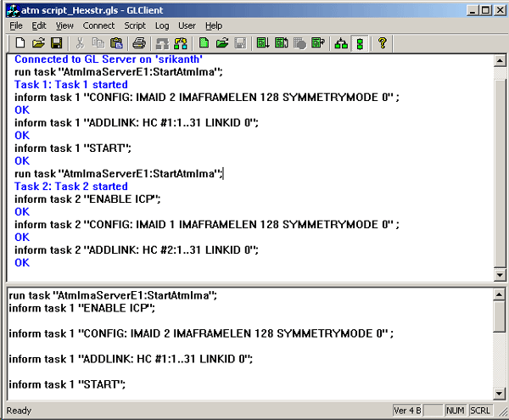The image size is (509, 420).
Task: Create a new file with the blank page icon
Action: (x=20, y=43)
